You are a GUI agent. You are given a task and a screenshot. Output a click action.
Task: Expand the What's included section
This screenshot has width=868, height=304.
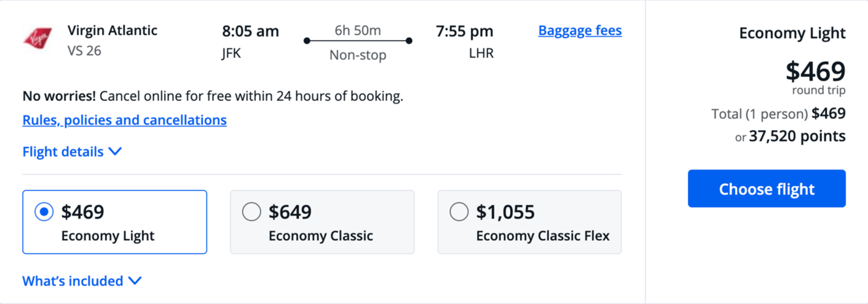tap(82, 281)
